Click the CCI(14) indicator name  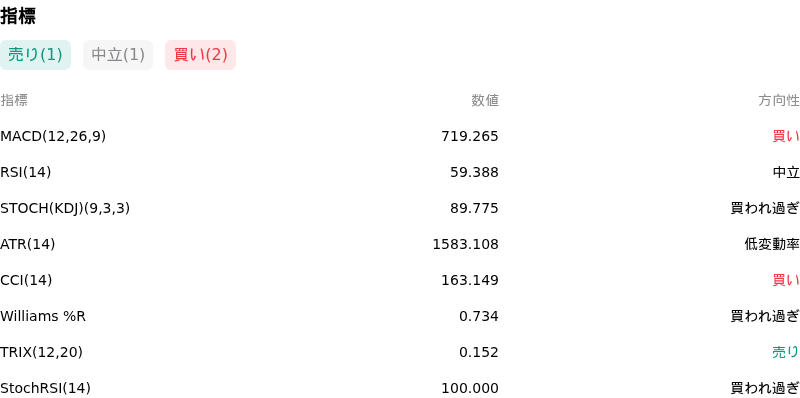[x=26, y=280]
